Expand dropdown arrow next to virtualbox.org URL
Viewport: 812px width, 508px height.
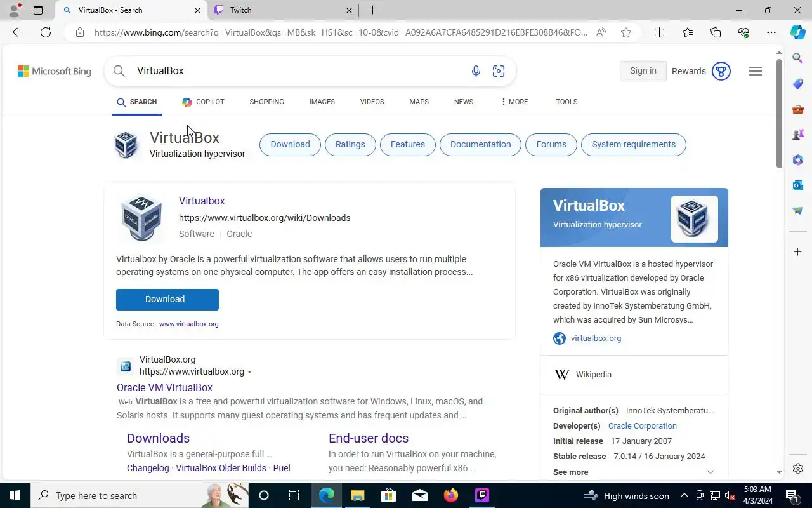pos(249,372)
